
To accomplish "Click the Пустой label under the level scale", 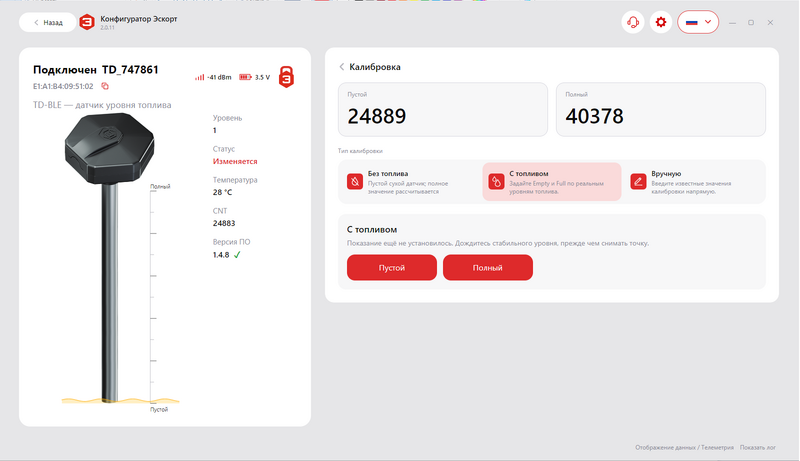I will tap(159, 409).
